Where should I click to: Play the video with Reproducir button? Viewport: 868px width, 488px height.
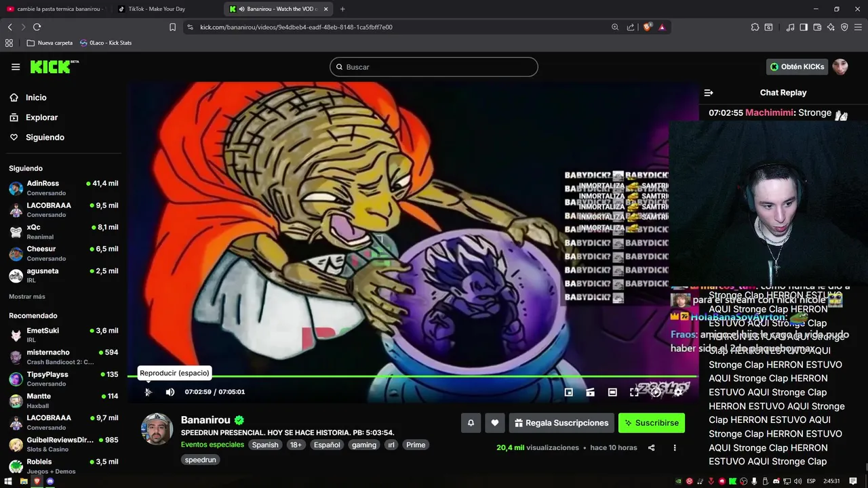tap(149, 392)
